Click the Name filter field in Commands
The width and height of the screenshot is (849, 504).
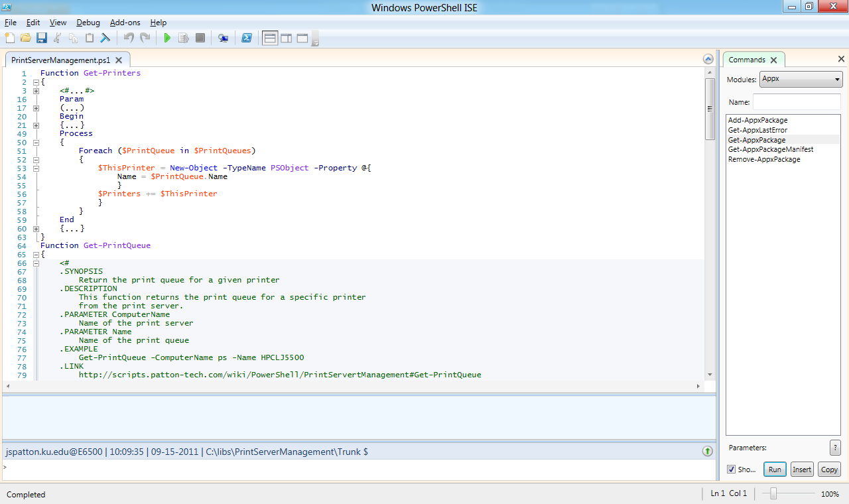click(x=797, y=102)
